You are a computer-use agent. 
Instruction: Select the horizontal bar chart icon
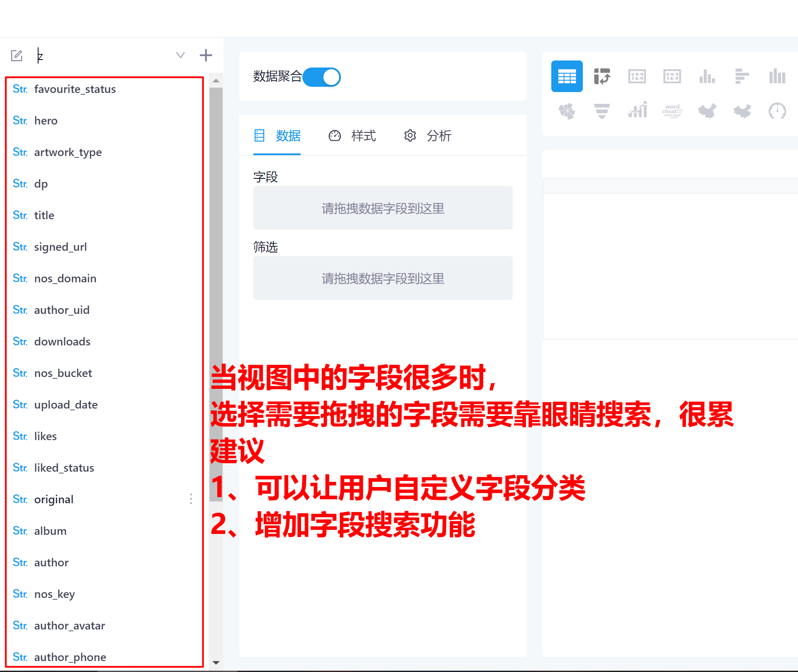[742, 76]
